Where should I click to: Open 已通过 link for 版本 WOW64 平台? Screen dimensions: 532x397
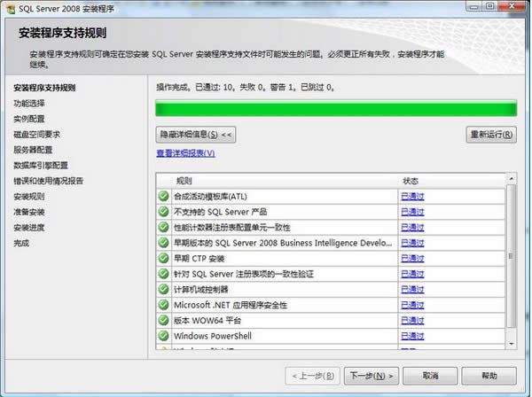click(x=412, y=321)
